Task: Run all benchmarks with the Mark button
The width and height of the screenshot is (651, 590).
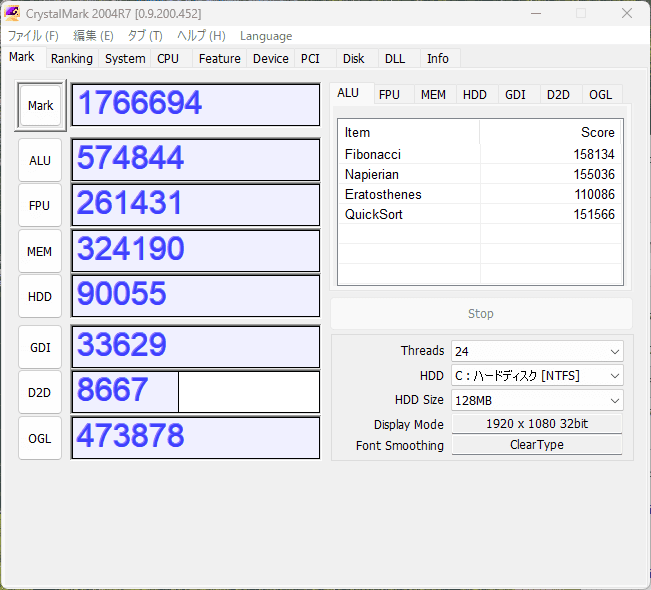Action: [x=40, y=105]
